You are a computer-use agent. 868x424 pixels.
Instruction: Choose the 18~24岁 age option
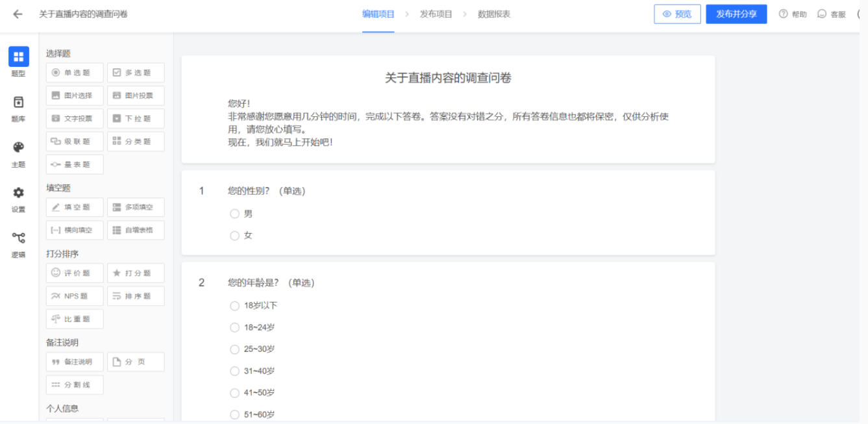235,327
